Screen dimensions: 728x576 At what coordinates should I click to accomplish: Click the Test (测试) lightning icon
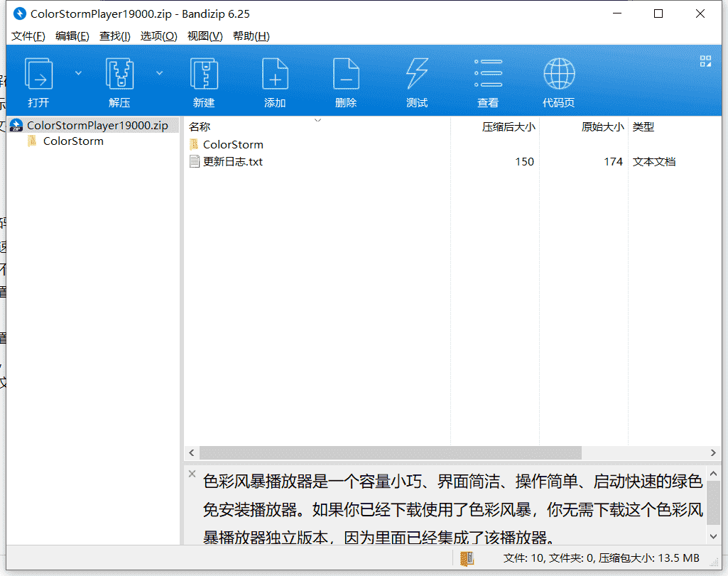pos(417,73)
